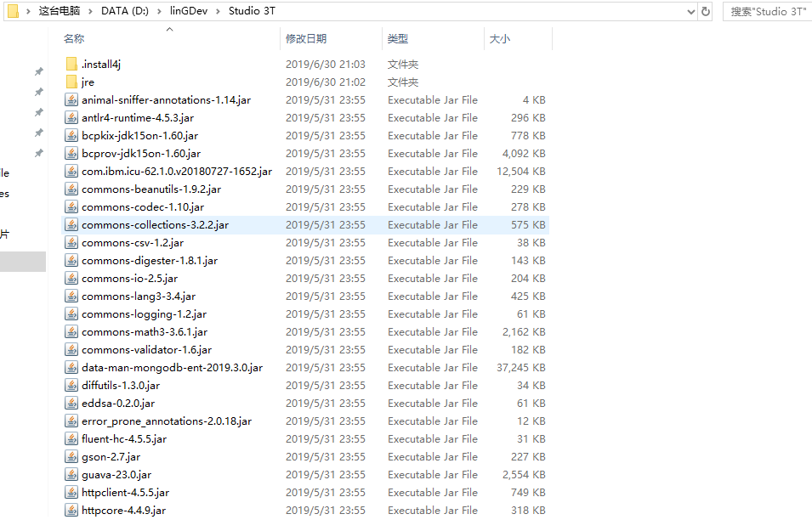Image resolution: width=812 pixels, height=531 pixels.
Task: Select the commons-io-2.5.jar icon
Action: point(71,279)
